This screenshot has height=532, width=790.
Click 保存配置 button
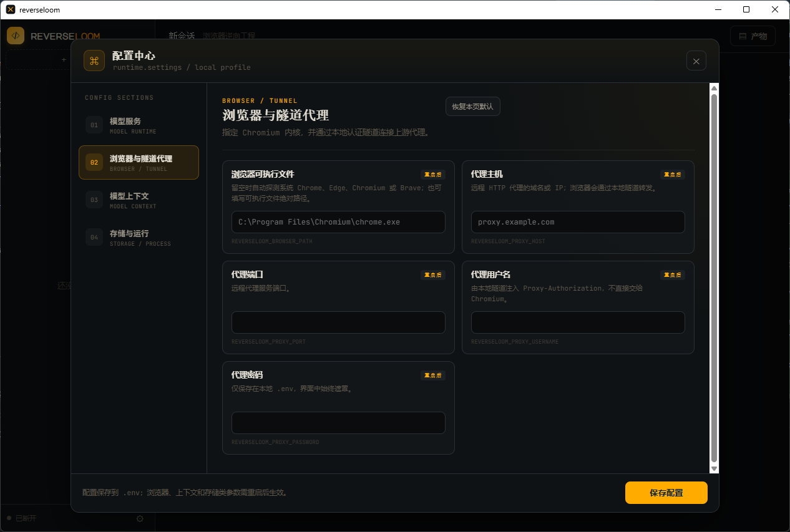(666, 493)
